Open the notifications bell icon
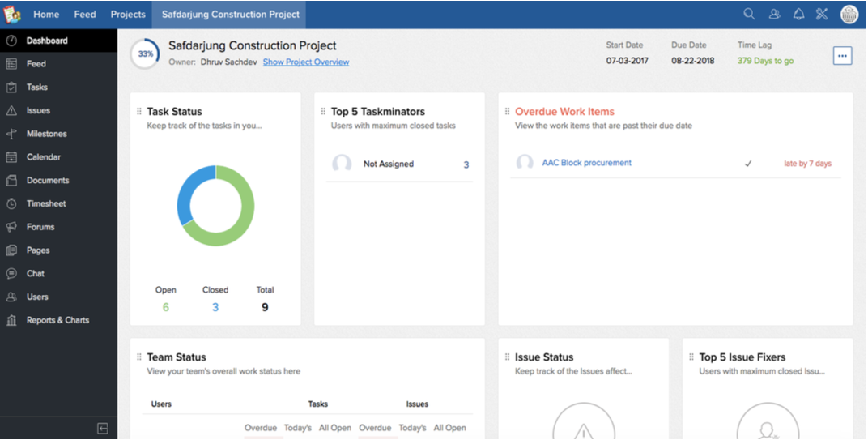 [x=798, y=14]
